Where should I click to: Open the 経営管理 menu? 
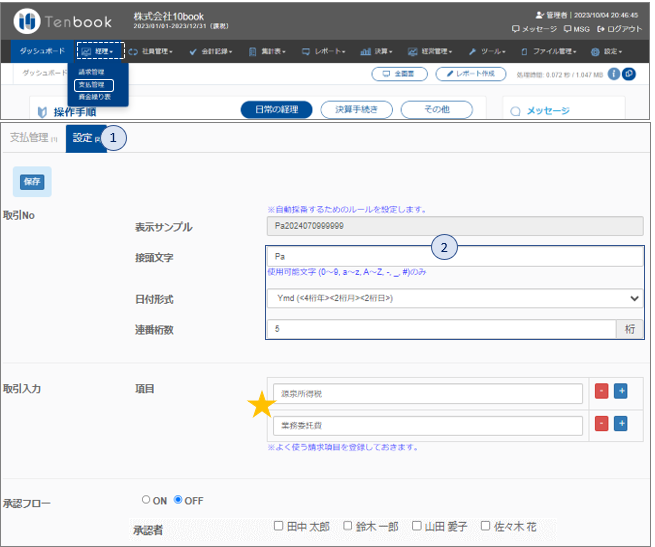[430, 51]
